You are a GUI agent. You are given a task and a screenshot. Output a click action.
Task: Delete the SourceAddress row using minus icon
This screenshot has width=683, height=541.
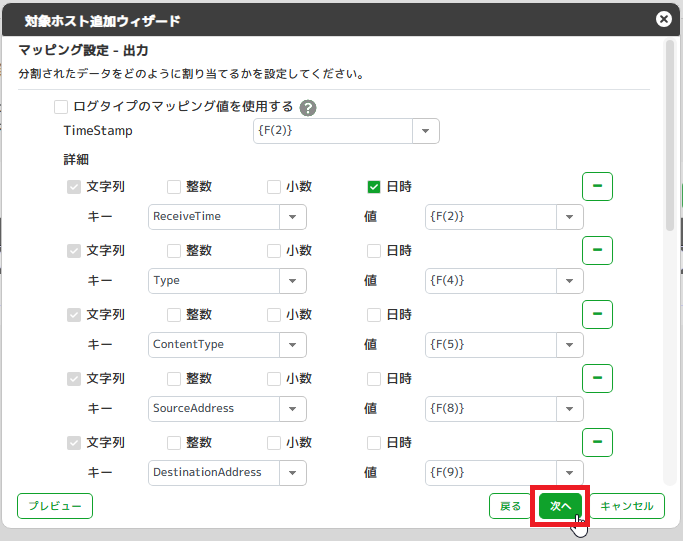point(597,378)
